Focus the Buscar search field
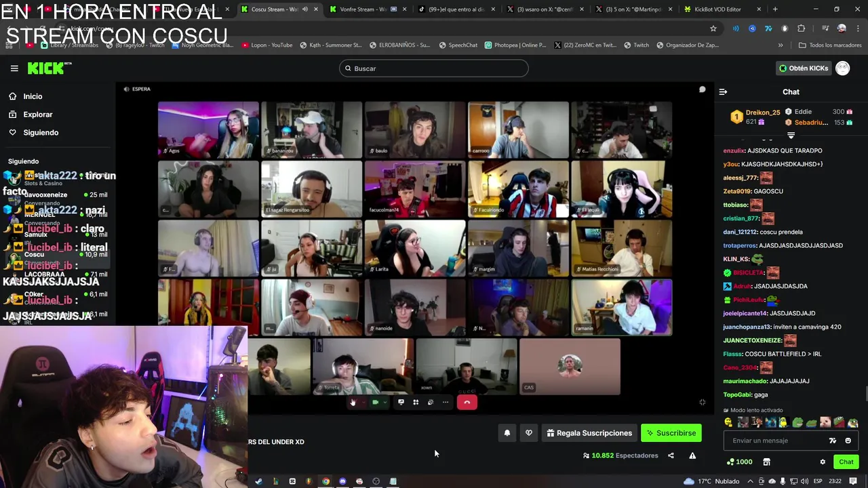The image size is (868, 488). 433,68
